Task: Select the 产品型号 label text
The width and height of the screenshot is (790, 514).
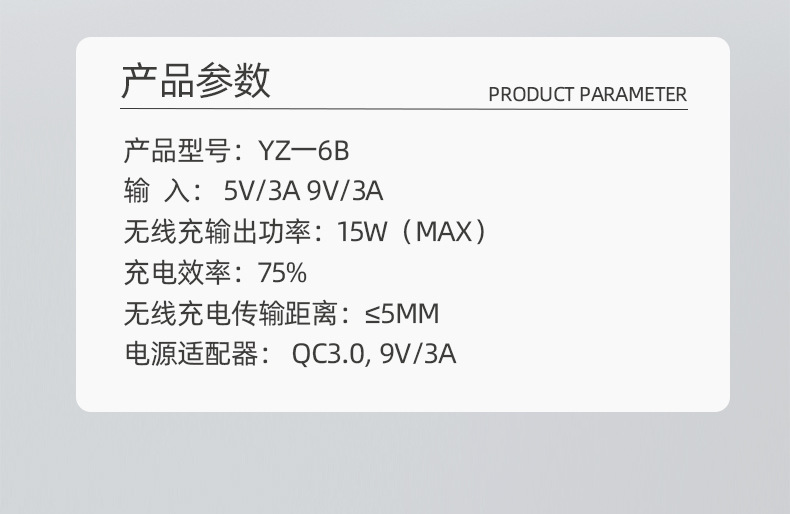Action: pos(177,150)
